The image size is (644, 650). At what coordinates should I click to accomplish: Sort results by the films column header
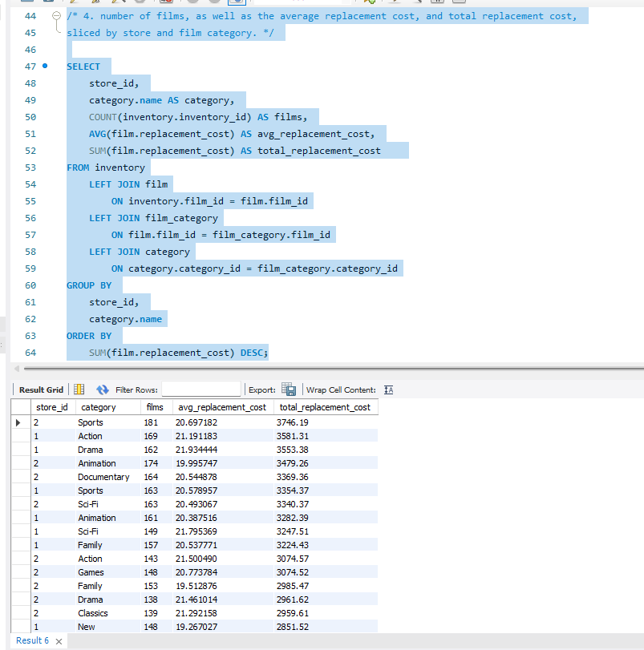(x=155, y=406)
